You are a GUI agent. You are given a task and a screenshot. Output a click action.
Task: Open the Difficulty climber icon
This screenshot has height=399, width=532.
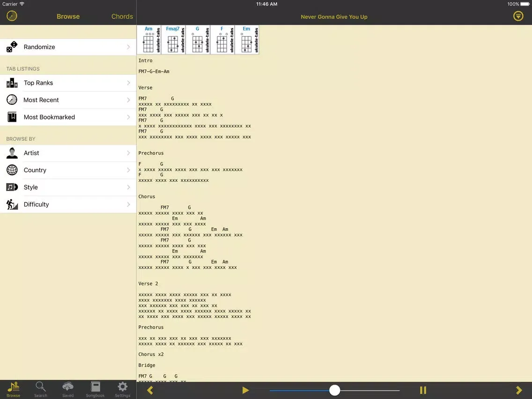12,204
